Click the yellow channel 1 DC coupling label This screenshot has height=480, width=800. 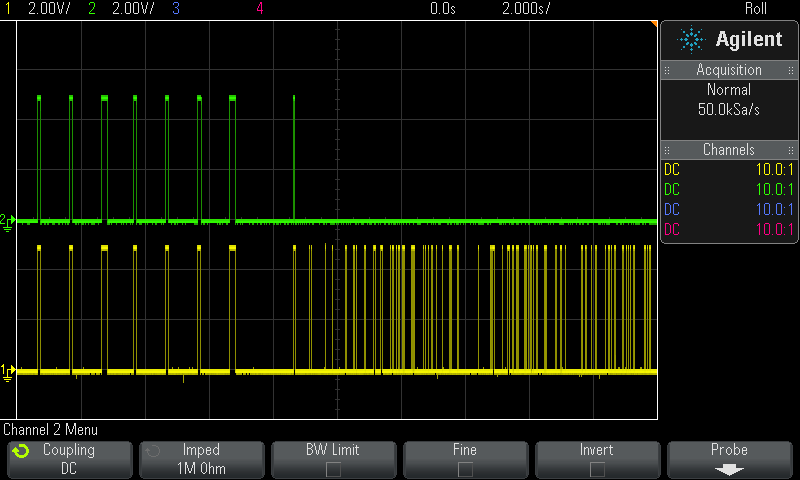pos(672,169)
